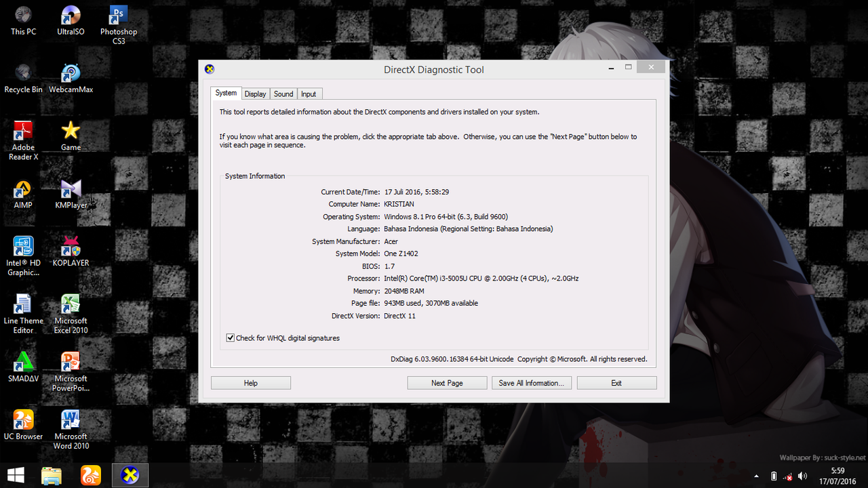Click the taskbar clock and date
Screen dimensions: 868x488
pos(837,476)
